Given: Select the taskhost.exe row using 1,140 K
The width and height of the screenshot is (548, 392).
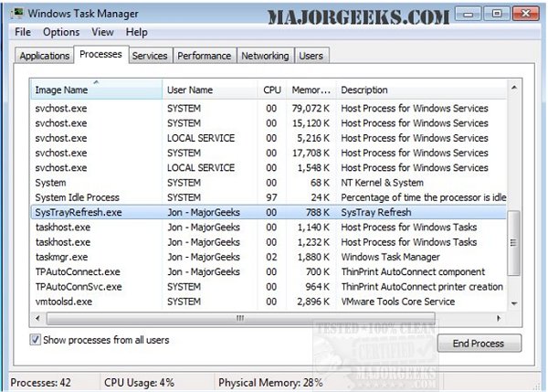Looking at the screenshot, I should click(x=269, y=228).
